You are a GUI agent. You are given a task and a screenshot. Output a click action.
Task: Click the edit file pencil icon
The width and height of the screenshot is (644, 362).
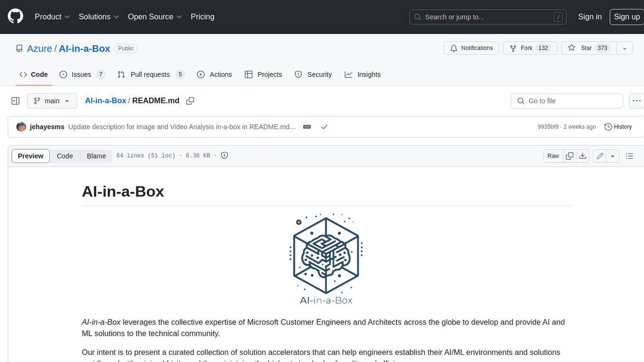point(600,156)
